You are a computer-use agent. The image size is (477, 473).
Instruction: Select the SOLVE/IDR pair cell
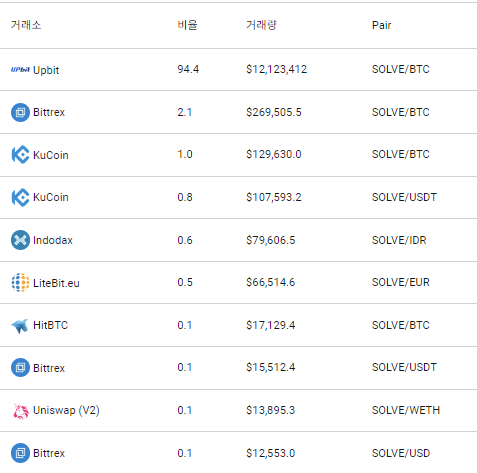coord(399,240)
